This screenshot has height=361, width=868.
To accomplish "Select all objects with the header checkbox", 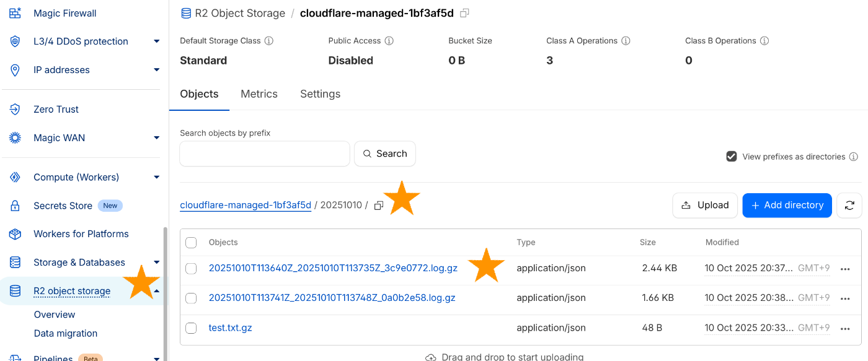I will tap(191, 243).
